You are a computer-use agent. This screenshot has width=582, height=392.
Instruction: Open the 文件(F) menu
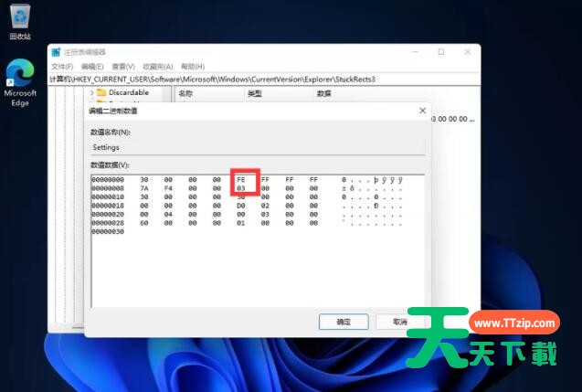click(x=62, y=67)
